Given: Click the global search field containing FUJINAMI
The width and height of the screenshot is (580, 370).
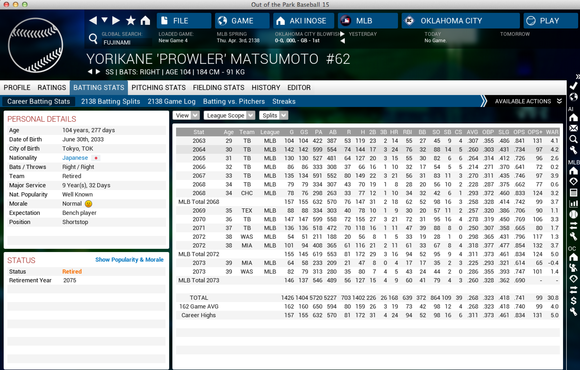Looking at the screenshot, I should coord(126,43).
